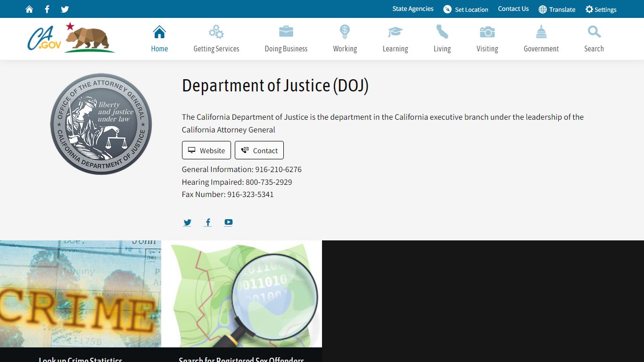
Task: Open the State Agencies link
Action: coord(413,9)
